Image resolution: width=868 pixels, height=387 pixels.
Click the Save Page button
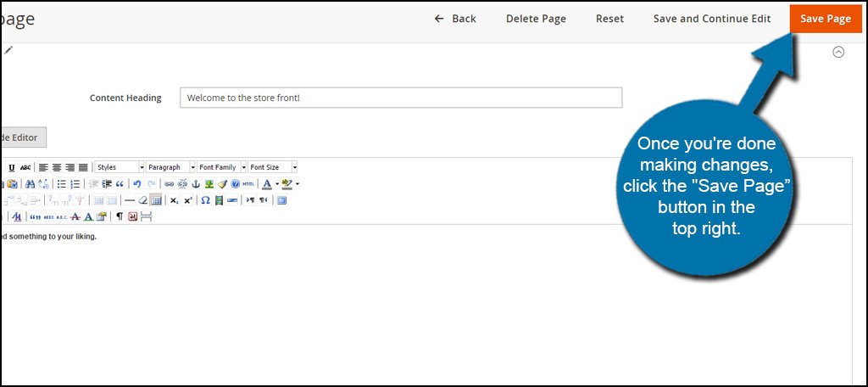click(825, 19)
